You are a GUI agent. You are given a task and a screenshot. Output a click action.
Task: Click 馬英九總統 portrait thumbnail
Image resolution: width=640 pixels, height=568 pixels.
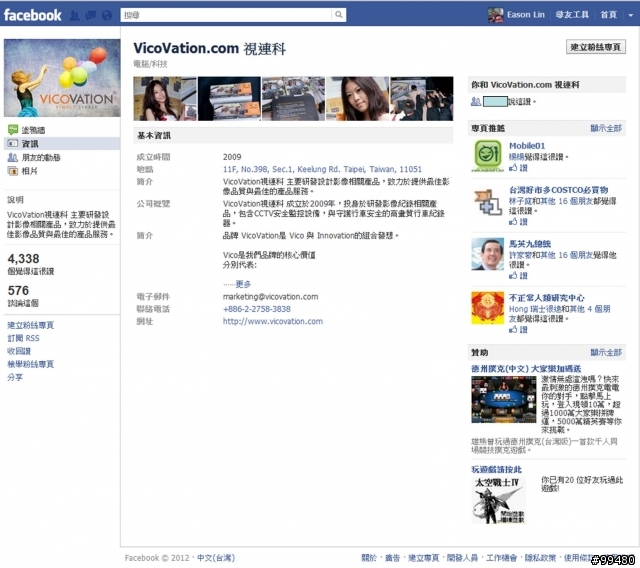(487, 254)
